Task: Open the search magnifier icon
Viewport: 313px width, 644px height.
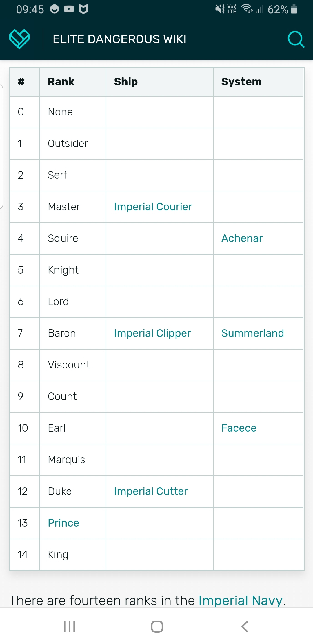Action: pyautogui.click(x=296, y=39)
